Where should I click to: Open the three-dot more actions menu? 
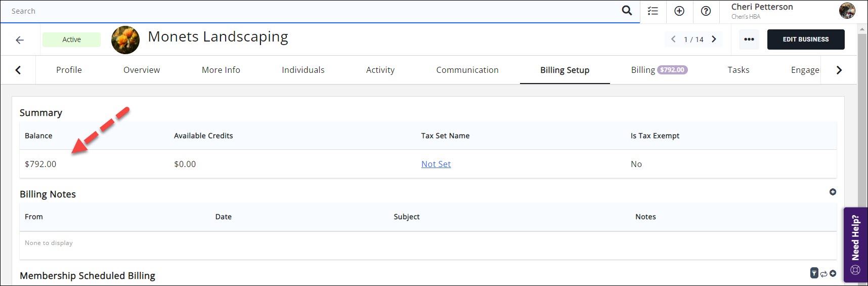click(x=749, y=39)
